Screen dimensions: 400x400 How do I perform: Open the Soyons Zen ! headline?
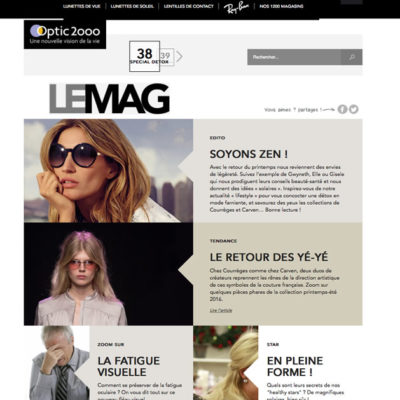coord(249,154)
